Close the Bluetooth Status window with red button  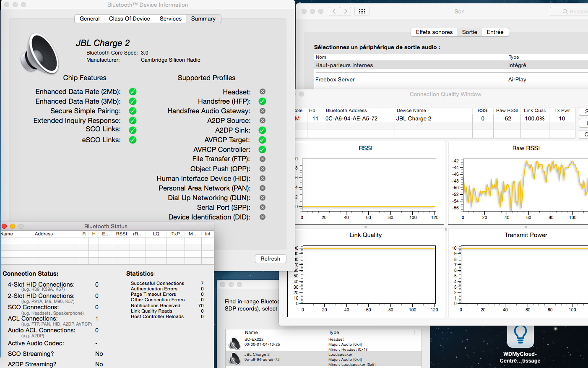(4, 226)
